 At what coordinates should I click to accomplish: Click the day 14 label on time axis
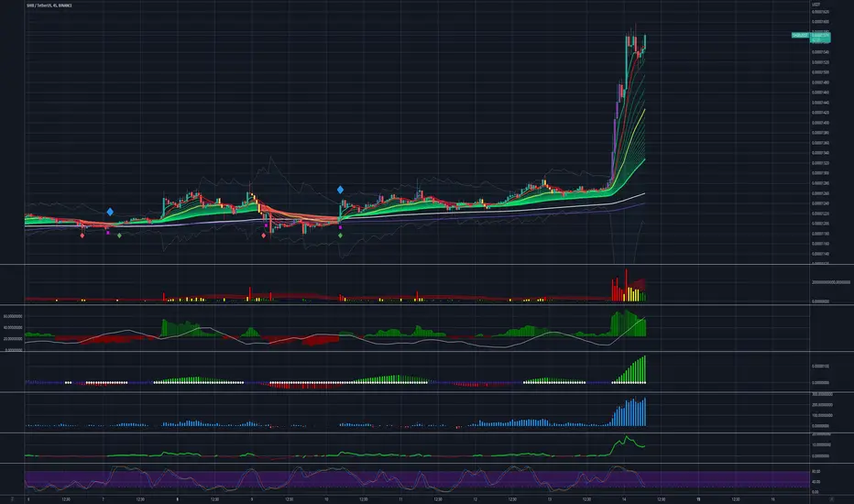tap(624, 499)
